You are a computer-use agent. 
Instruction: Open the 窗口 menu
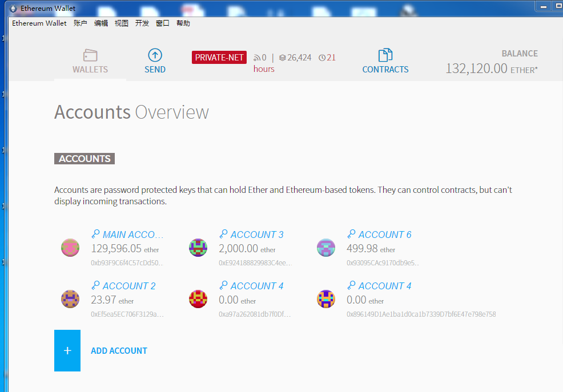(163, 23)
